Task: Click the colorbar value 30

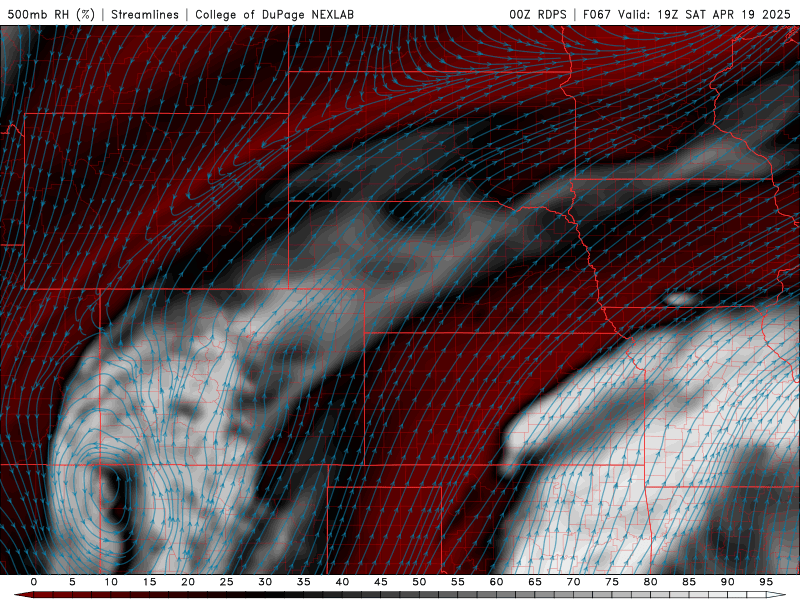Action: point(265,582)
